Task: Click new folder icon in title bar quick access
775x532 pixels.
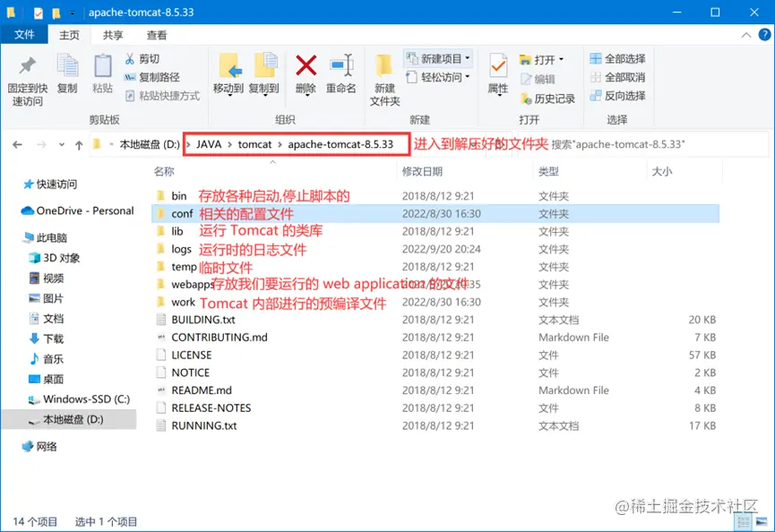Action: (56, 13)
